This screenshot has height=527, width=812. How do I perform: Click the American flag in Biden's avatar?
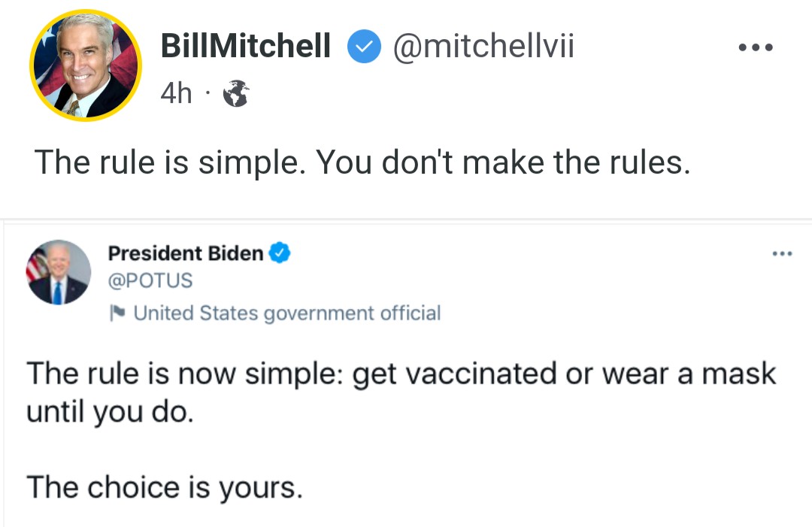coord(36,265)
